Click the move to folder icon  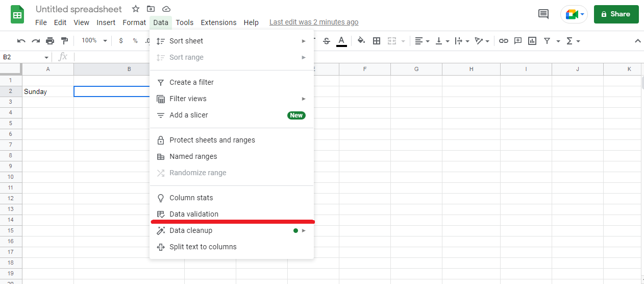(151, 9)
